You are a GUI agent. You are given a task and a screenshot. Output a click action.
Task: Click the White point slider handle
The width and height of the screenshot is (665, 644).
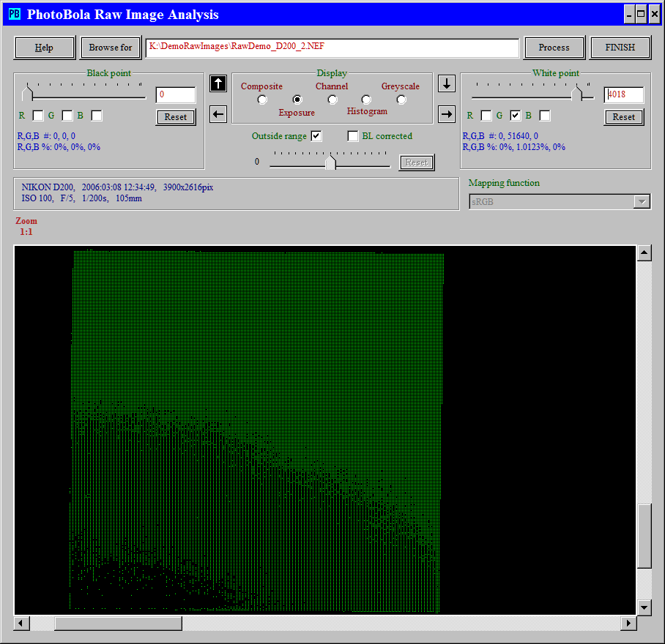point(578,93)
